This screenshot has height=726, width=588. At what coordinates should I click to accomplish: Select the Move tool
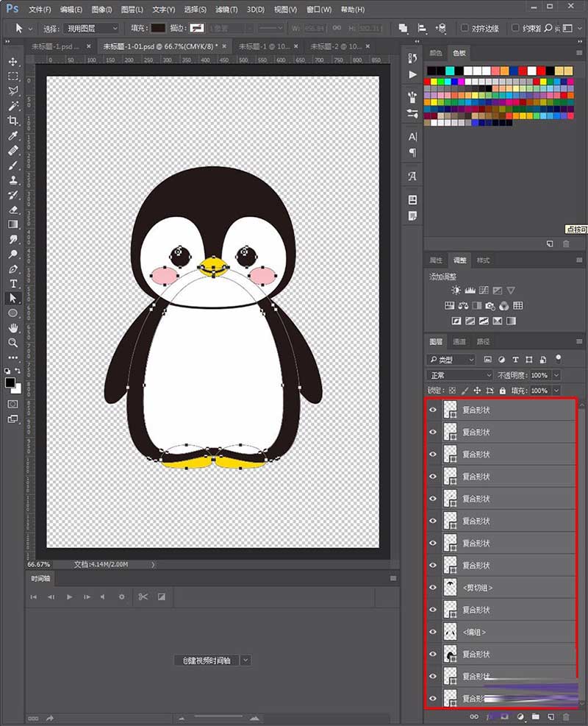(x=13, y=62)
